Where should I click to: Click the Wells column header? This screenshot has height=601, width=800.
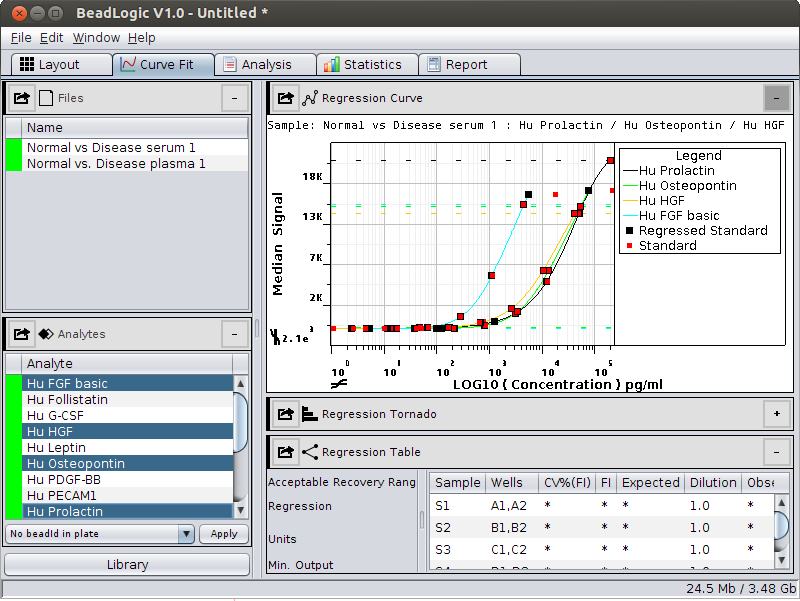click(x=512, y=483)
